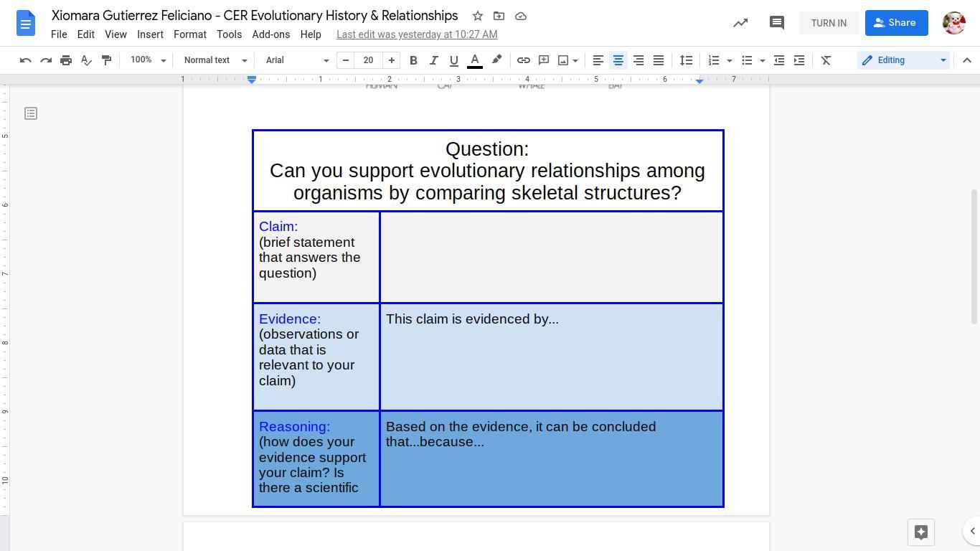The image size is (980, 551).
Task: Enable justified text alignment
Action: point(658,60)
